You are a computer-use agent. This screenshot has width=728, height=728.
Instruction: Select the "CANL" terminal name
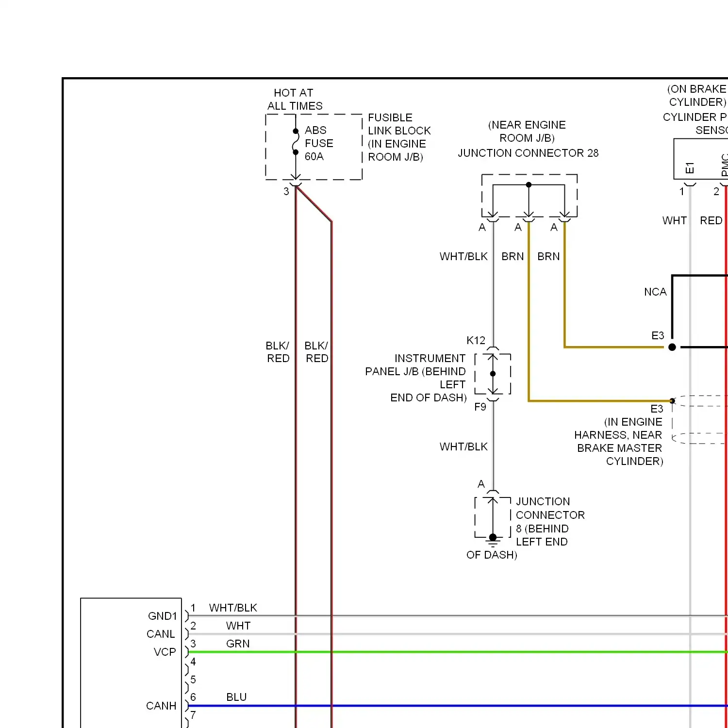tap(161, 634)
